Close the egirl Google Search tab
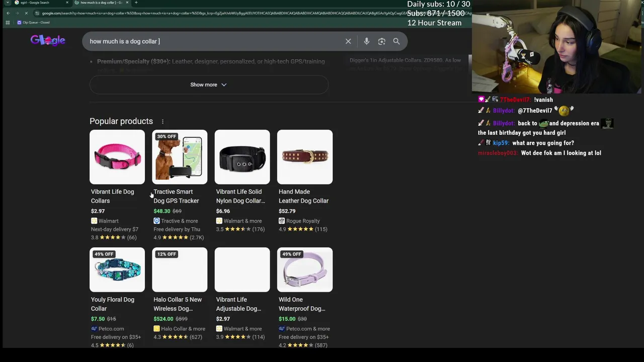Image resolution: width=644 pixels, height=362 pixels. point(67,3)
